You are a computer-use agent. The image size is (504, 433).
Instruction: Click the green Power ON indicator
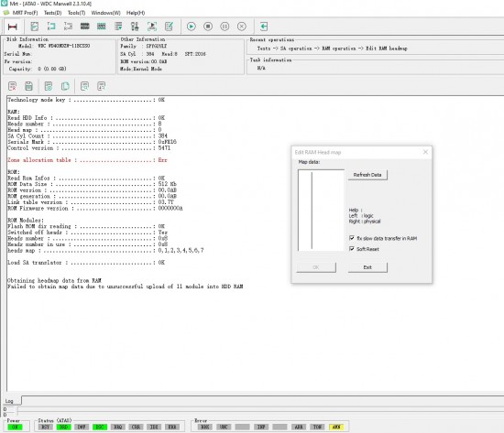point(15,427)
